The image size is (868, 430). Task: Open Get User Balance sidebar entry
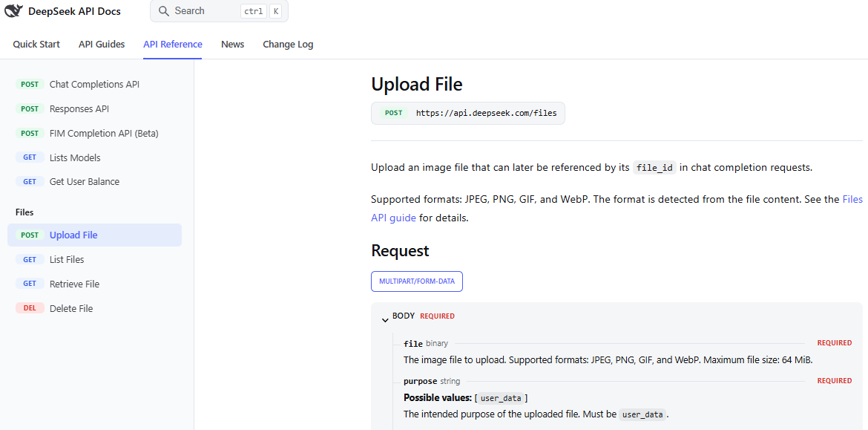[95, 182]
